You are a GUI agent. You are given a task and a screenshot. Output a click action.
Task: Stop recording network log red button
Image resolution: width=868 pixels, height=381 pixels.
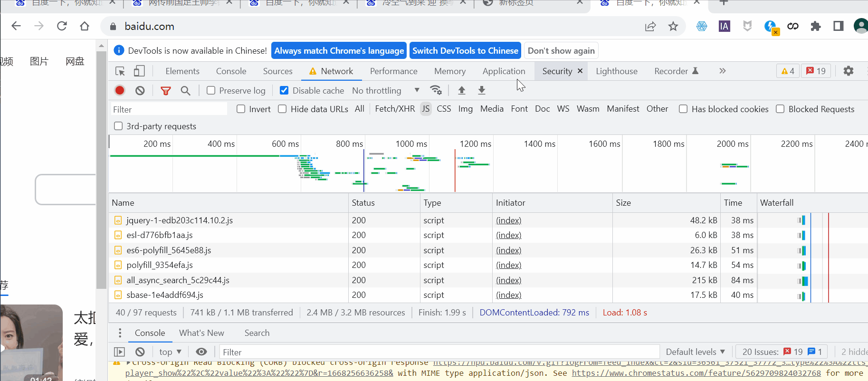coord(120,90)
